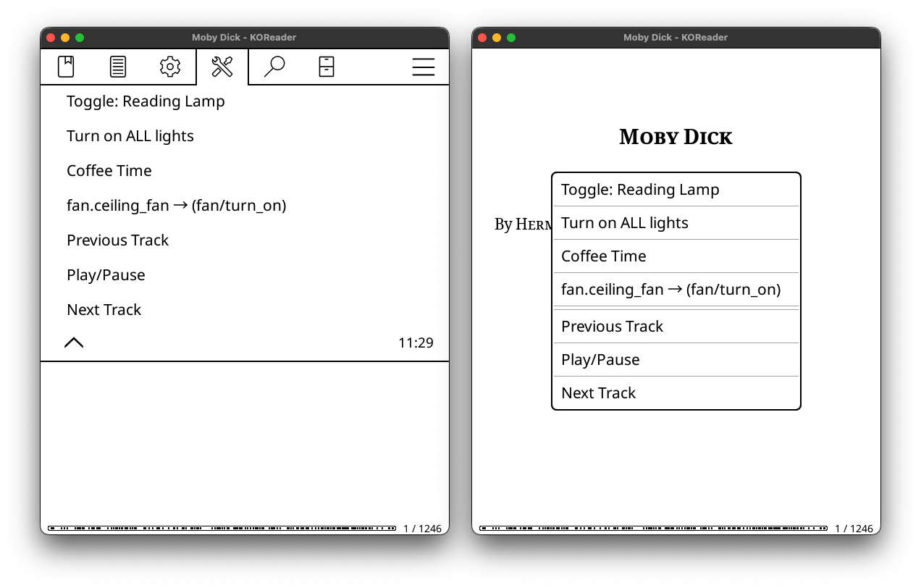This screenshot has height=588, width=921.
Task: Click page count '1 / 1246' in left window
Action: 422,529
